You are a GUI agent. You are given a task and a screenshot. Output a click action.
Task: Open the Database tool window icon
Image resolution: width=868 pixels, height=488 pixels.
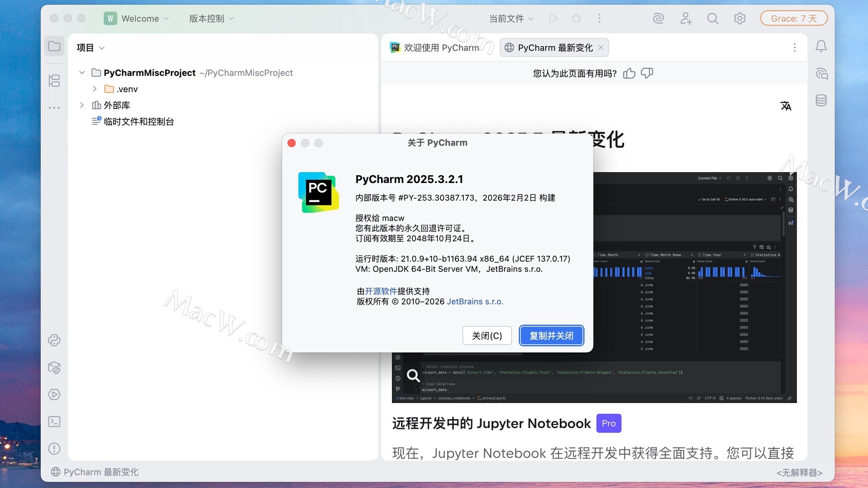[821, 100]
